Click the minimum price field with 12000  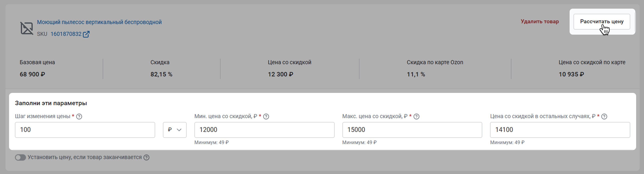click(264, 130)
